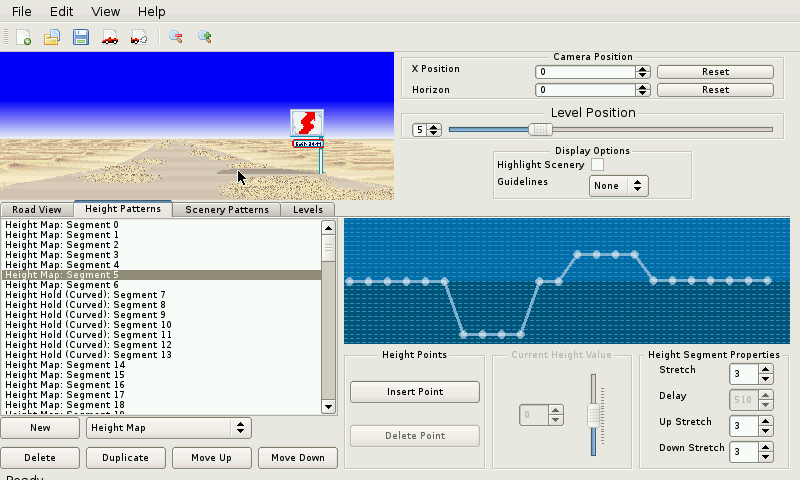Click the zoom in magnifier icon
Image resolution: width=800 pixels, height=480 pixels.
click(x=205, y=37)
